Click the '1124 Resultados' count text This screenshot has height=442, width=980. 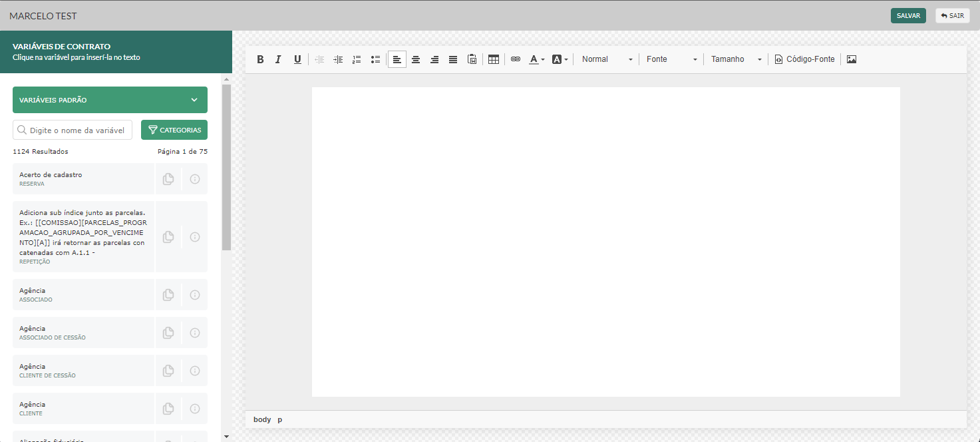41,152
